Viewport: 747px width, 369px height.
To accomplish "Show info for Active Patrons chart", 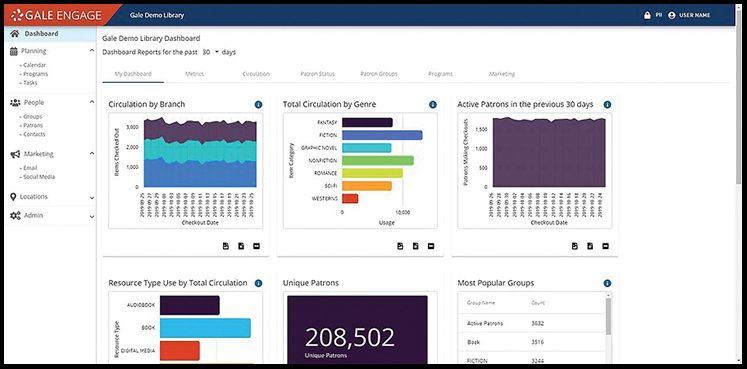I will point(607,105).
